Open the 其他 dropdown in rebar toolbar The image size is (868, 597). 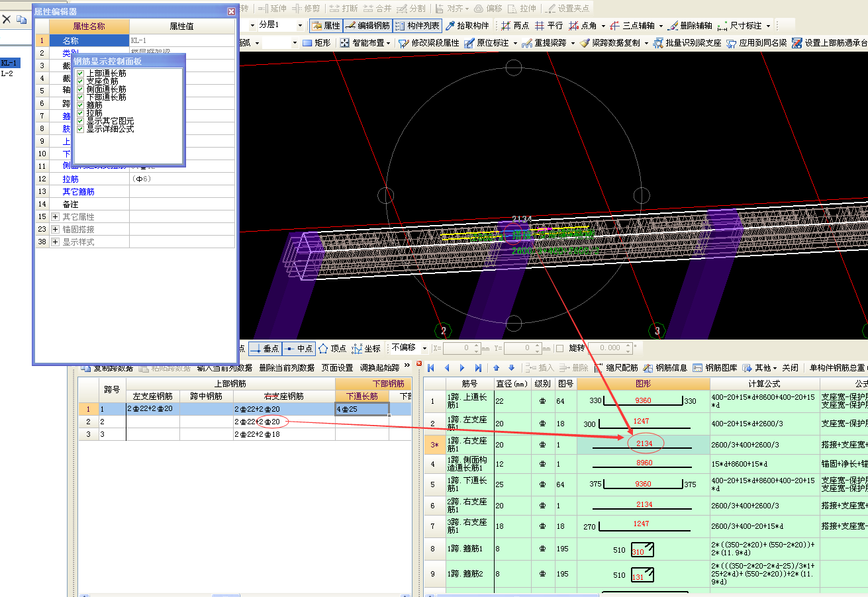759,368
